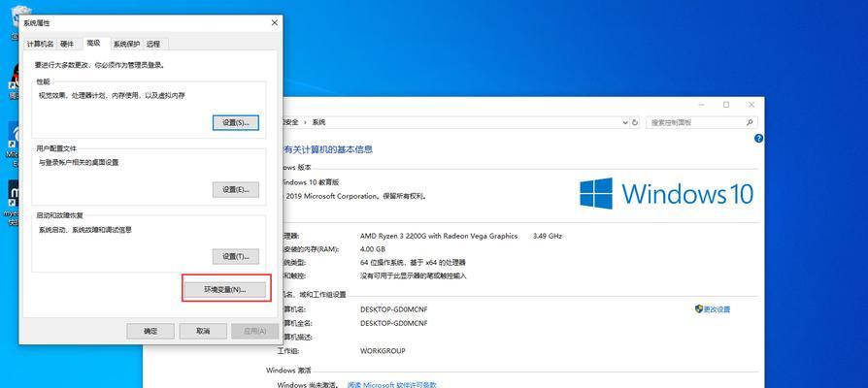The width and height of the screenshot is (868, 388).
Task: Click the WORKGROUP value text
Action: coord(383,351)
